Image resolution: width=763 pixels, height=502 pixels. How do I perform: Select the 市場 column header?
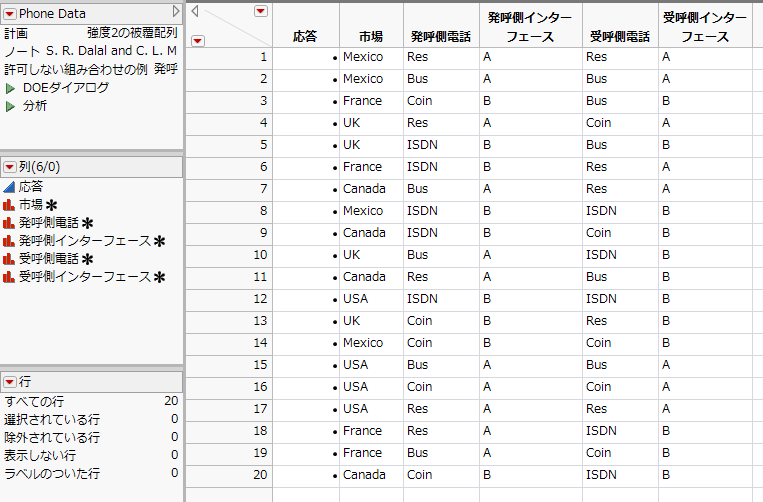pos(370,36)
